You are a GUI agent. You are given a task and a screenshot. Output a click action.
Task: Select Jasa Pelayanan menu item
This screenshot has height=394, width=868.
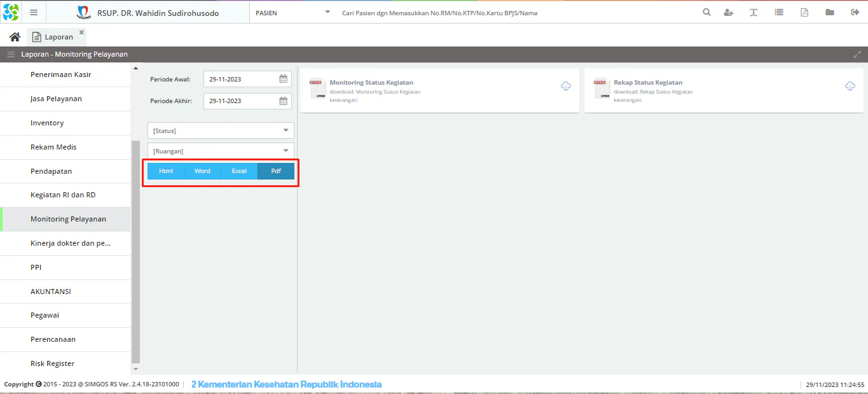point(65,99)
